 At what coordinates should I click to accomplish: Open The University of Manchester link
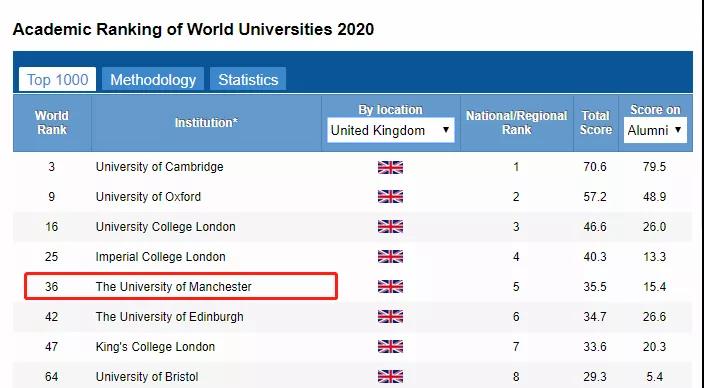click(173, 287)
